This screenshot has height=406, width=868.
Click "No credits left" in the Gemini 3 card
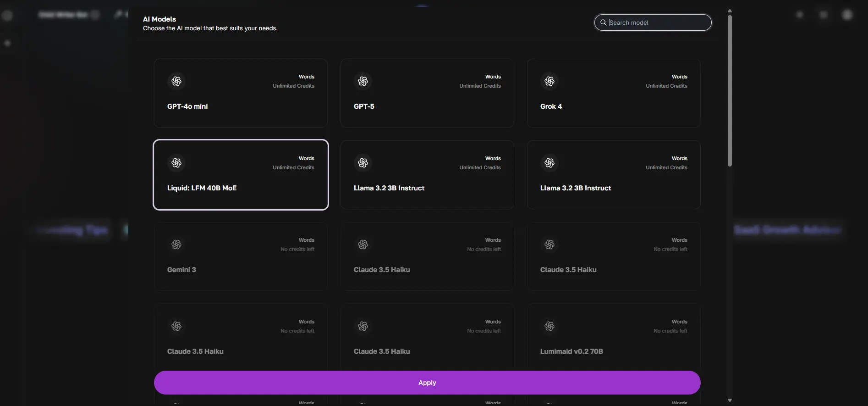(x=297, y=249)
